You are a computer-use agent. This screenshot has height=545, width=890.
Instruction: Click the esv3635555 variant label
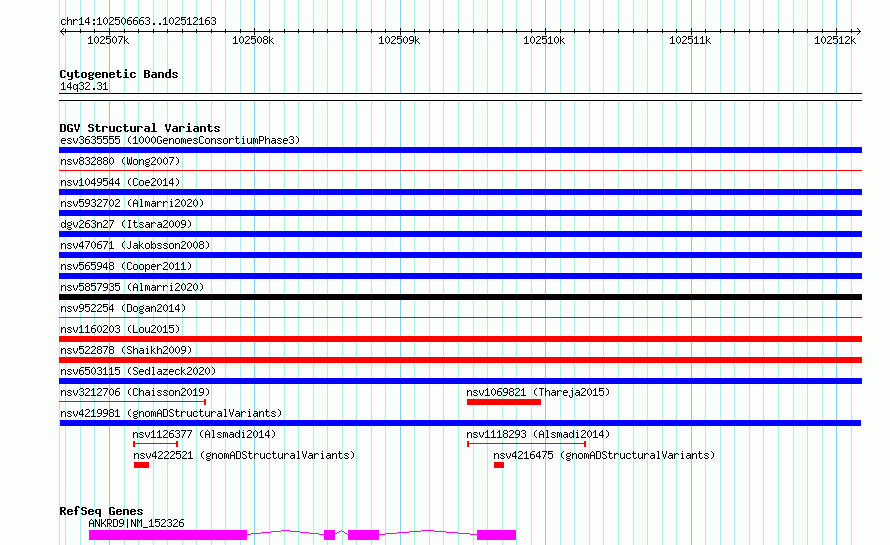pyautogui.click(x=180, y=140)
